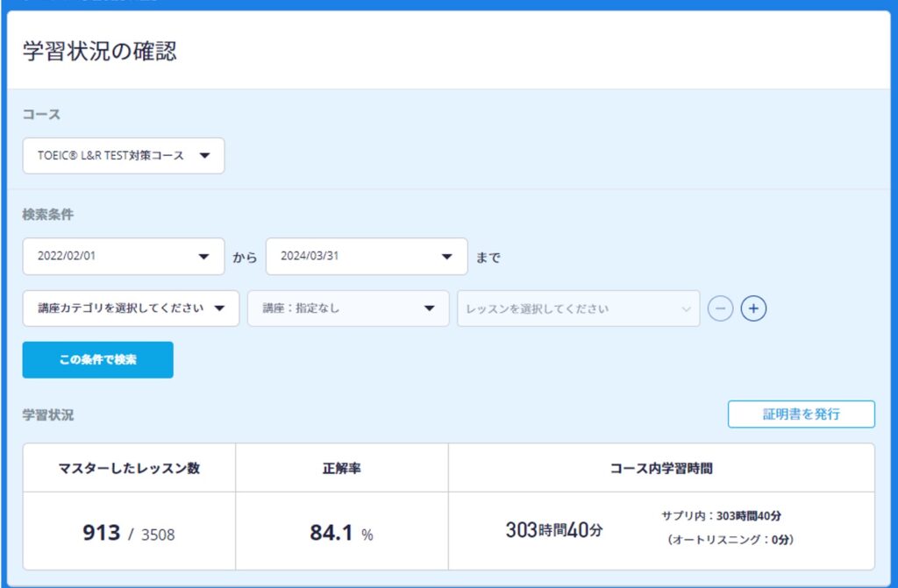Click the minus icon to remove search condition
Image resolution: width=898 pixels, height=588 pixels.
click(x=720, y=309)
